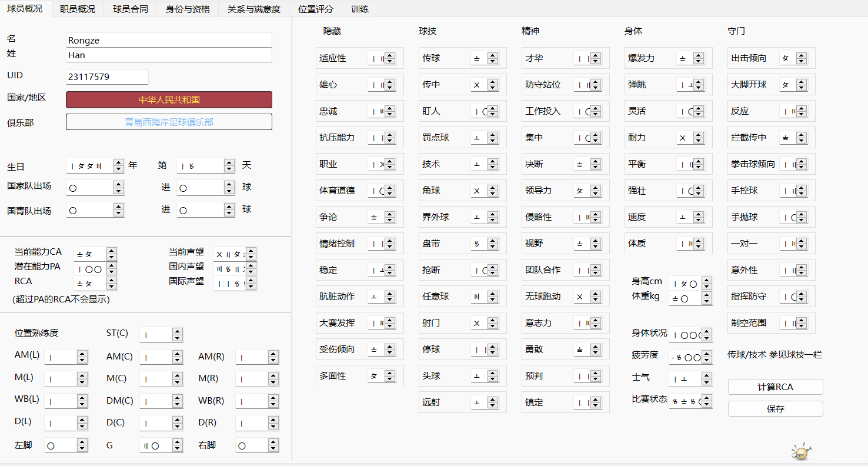Increase the 当前能力CA value with up arrow
868x466 pixels.
click(x=112, y=251)
